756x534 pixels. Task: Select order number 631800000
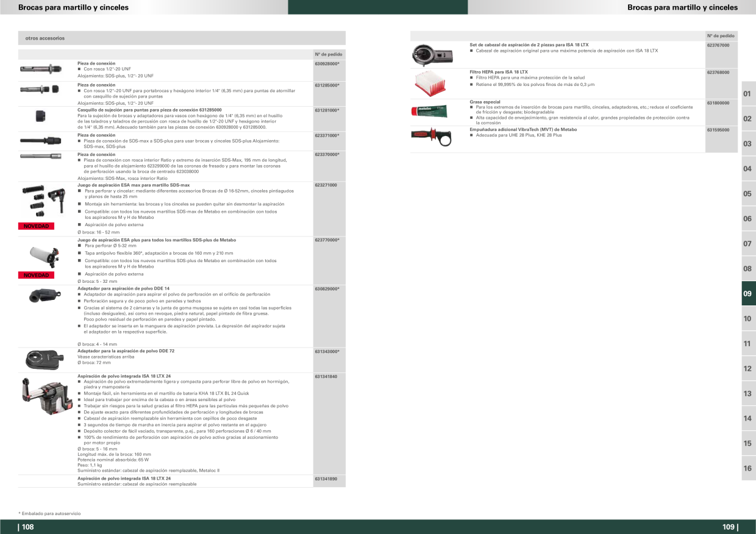[x=718, y=102]
